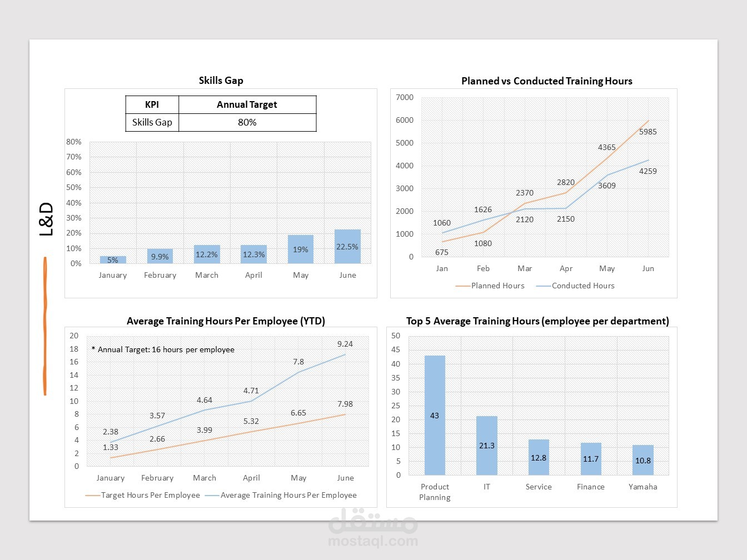Select the April 12.3% bar

[x=253, y=254]
